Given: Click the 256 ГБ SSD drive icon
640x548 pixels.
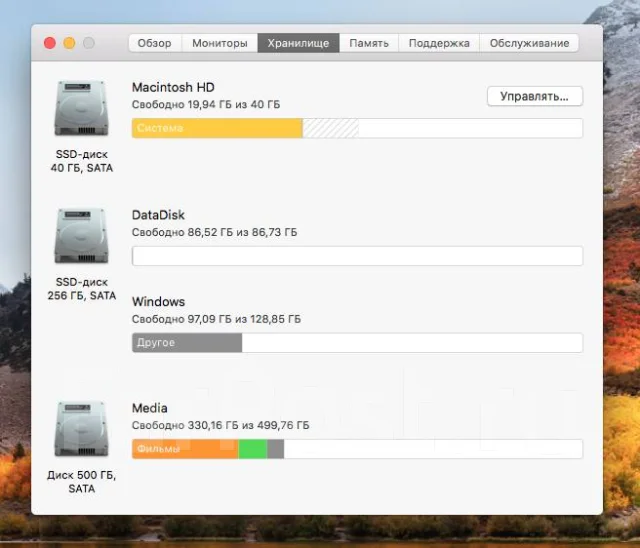Looking at the screenshot, I should coord(82,236).
